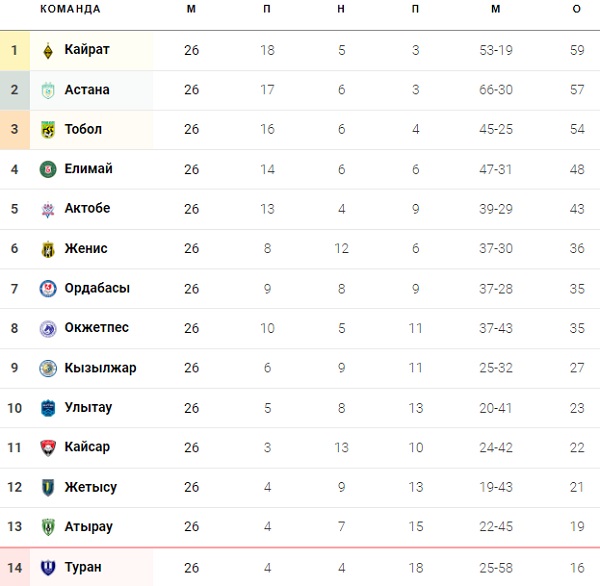The width and height of the screenshot is (600, 586).
Task: Click the Zhenis team badge
Action: (x=48, y=249)
